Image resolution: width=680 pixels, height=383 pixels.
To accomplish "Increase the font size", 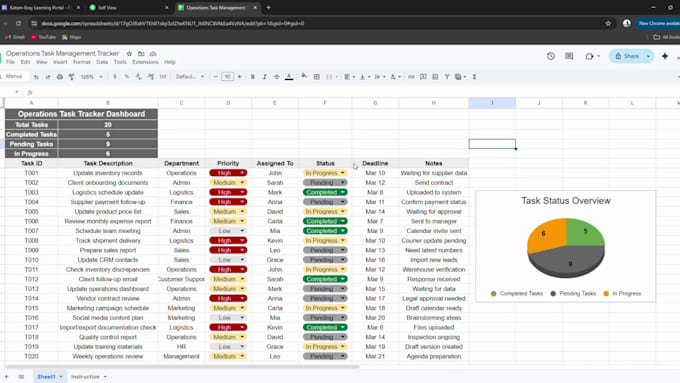I will tap(239, 77).
